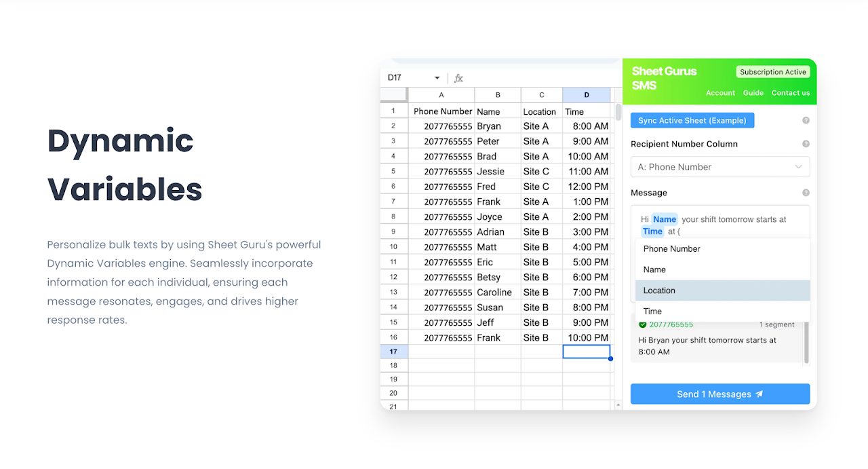Click the Location header cell

(x=542, y=111)
